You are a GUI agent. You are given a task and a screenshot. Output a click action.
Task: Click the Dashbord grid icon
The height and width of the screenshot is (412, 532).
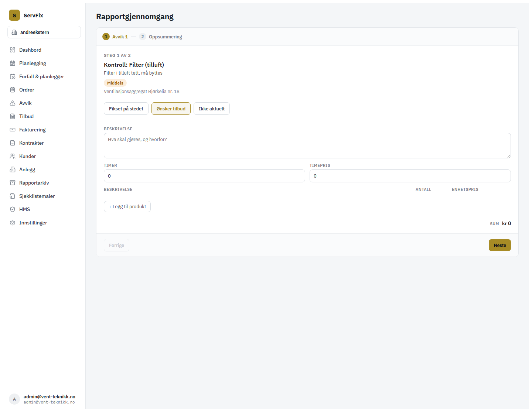click(x=13, y=50)
